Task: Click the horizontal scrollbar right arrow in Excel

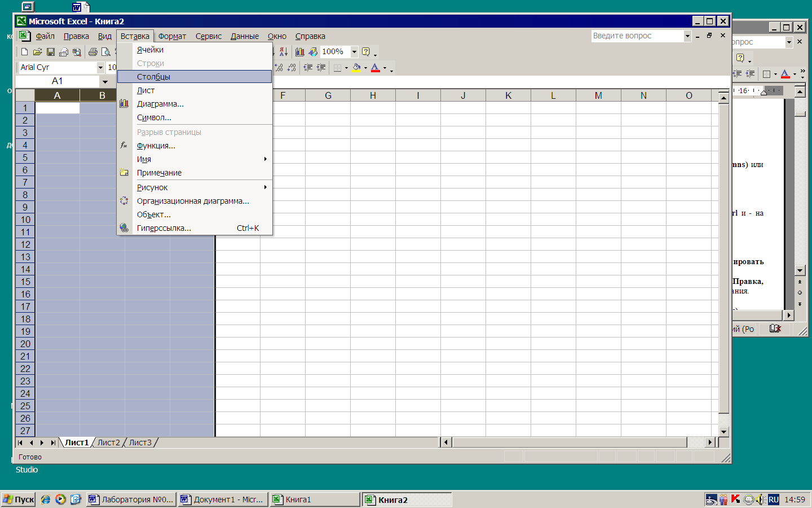Action: pyautogui.click(x=710, y=443)
